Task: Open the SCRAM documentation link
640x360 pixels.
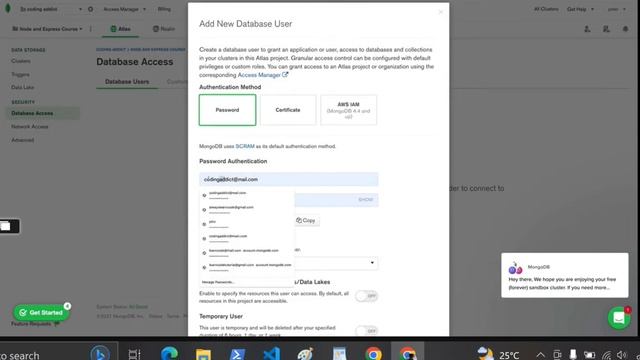Action: [x=245, y=146]
